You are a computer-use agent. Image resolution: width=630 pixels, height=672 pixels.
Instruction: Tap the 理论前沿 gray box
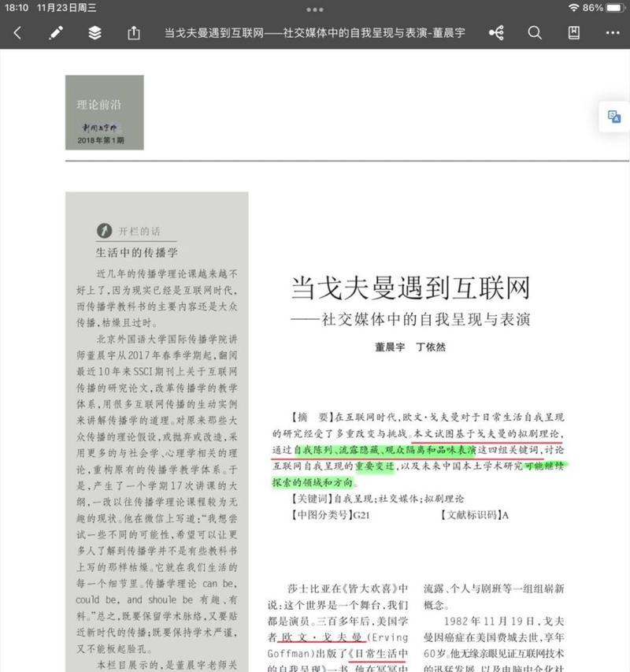[105, 113]
